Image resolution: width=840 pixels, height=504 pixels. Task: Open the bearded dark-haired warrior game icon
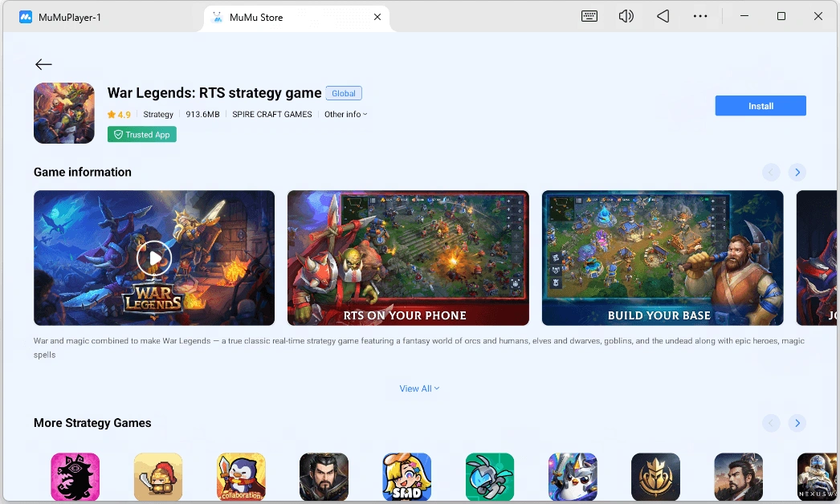[x=324, y=477]
